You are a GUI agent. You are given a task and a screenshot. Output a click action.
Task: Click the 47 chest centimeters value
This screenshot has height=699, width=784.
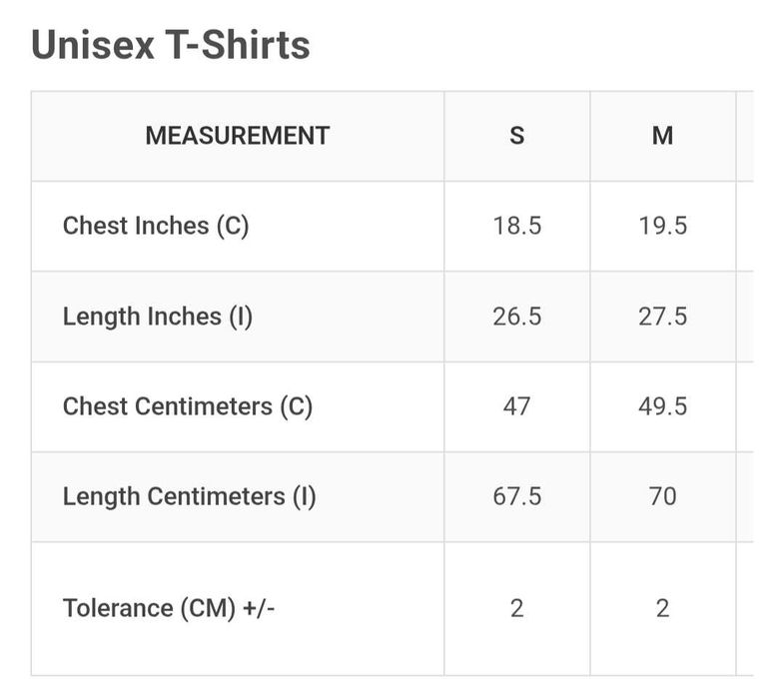click(516, 406)
